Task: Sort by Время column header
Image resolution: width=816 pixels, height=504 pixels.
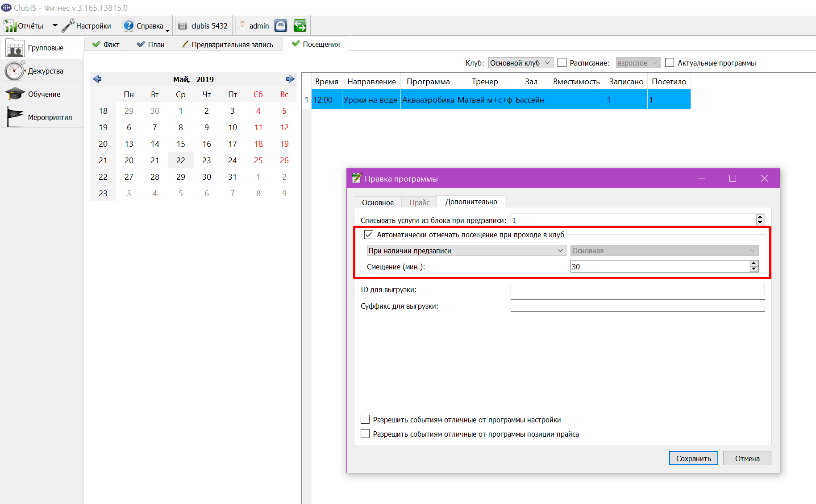Action: tap(327, 82)
